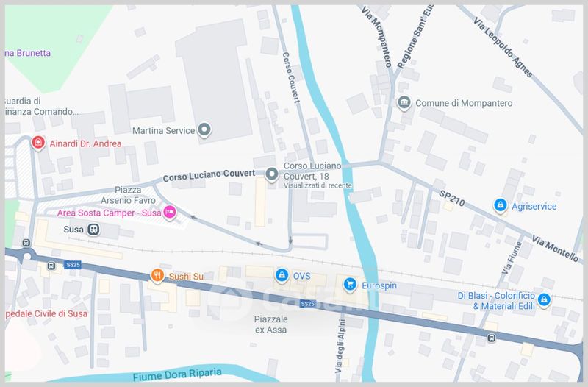Select the Ainardi Dr. Andea red marker
This screenshot has width=588, height=387.
pyautogui.click(x=38, y=143)
